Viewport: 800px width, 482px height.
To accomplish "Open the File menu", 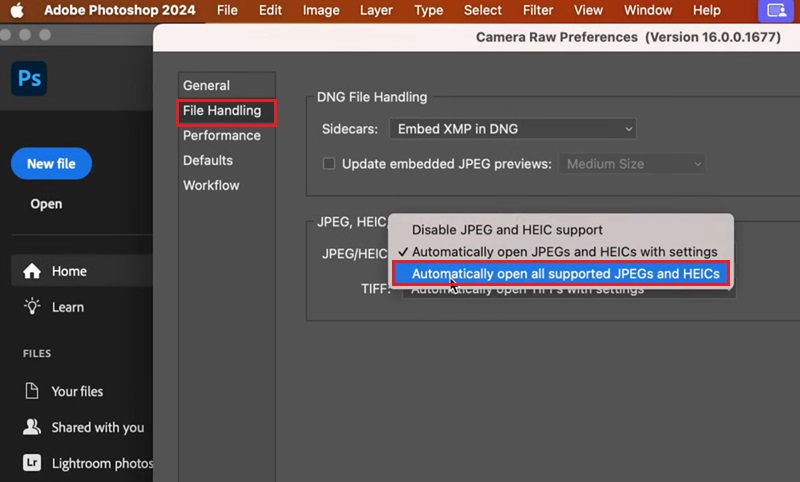I will click(227, 10).
